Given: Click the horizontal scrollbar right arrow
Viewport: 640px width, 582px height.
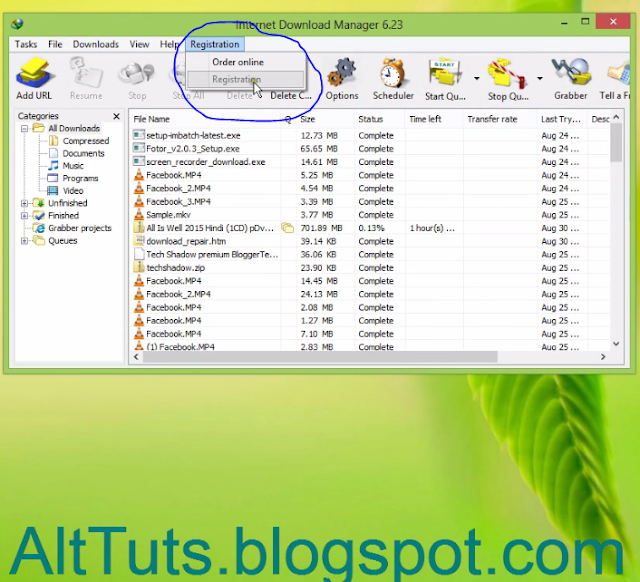Looking at the screenshot, I should coord(603,357).
